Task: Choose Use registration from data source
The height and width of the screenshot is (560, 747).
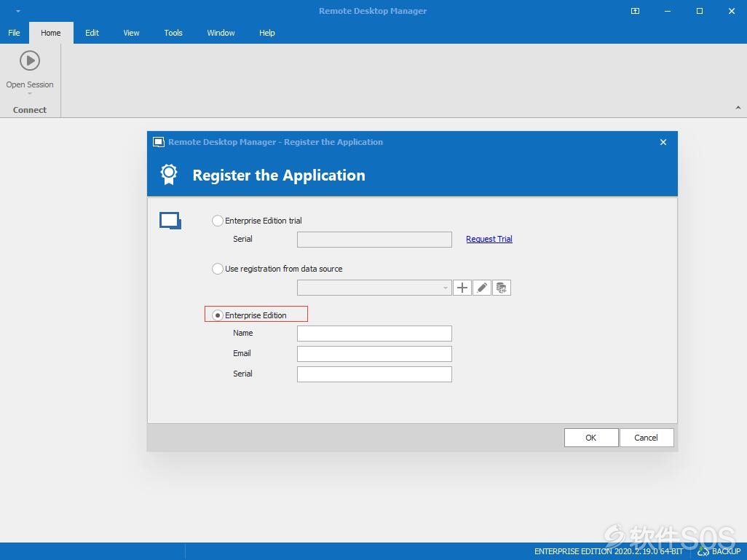Action: (217, 269)
